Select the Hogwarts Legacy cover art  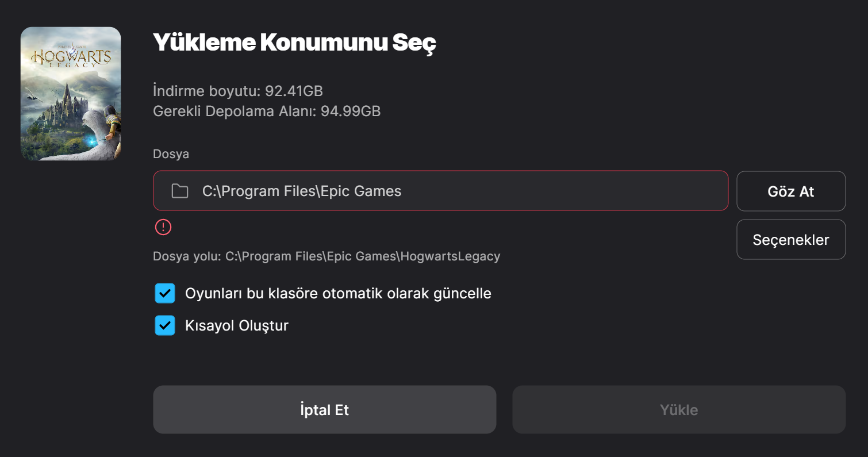coord(71,93)
